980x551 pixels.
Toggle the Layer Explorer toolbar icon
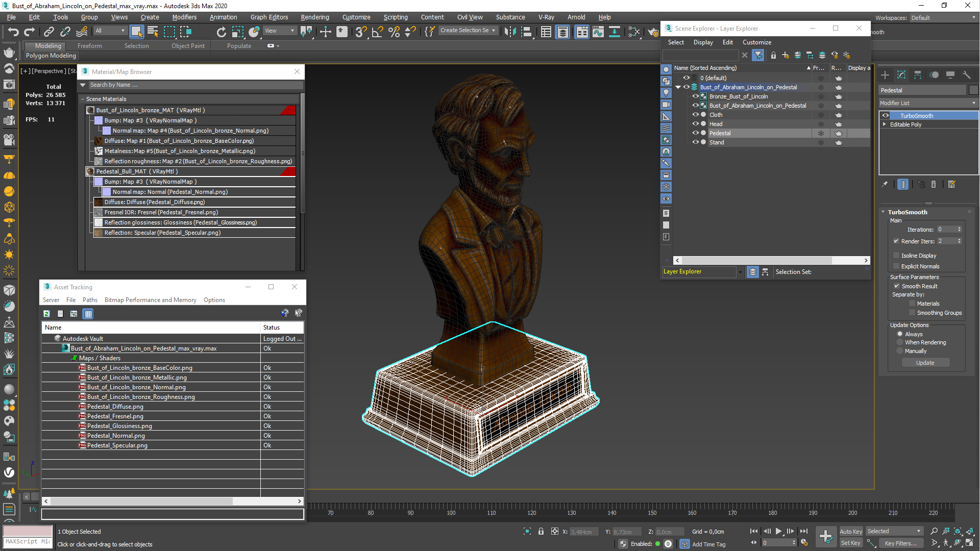[x=562, y=32]
